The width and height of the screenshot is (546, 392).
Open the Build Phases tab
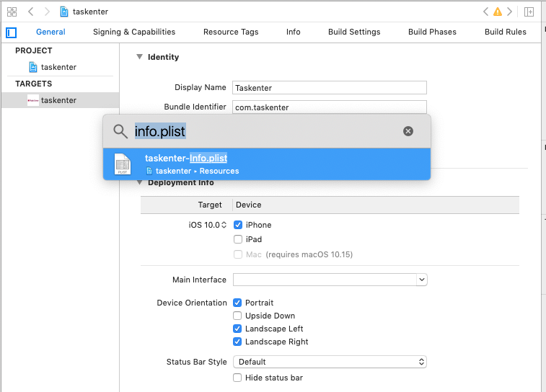[x=432, y=32]
